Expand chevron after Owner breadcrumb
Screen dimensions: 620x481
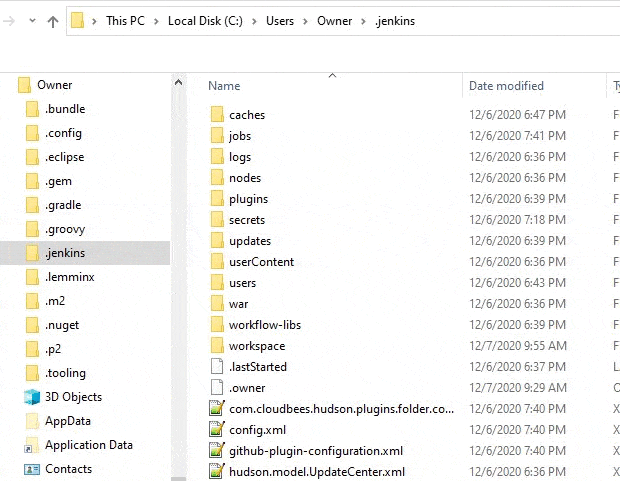pyautogui.click(x=363, y=21)
